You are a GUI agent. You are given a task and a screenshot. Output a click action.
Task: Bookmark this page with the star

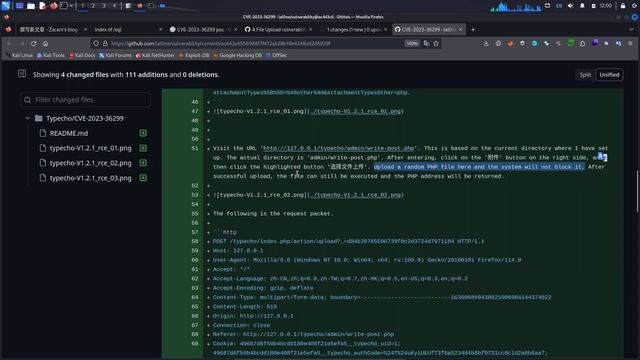(436, 43)
